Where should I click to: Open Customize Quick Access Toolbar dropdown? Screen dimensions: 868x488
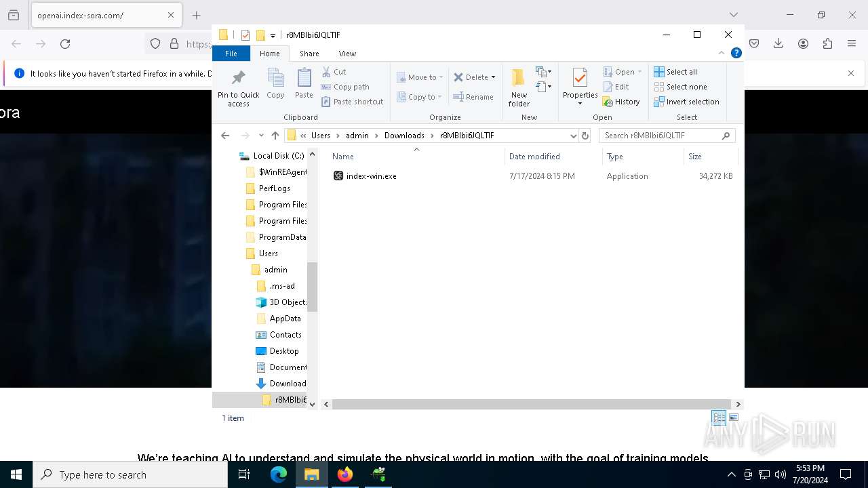pyautogui.click(x=273, y=35)
